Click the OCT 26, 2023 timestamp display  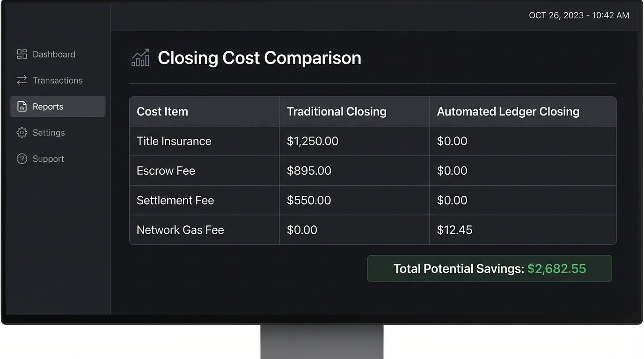[579, 15]
